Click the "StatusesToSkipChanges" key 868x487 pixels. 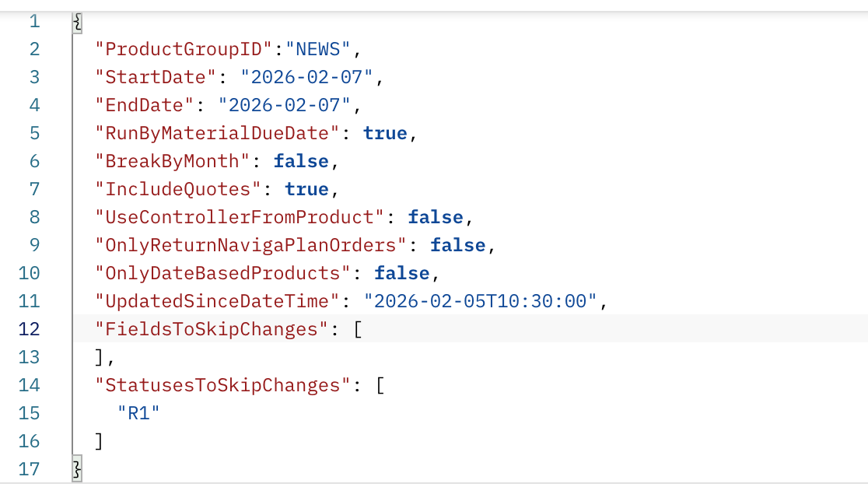[218, 385]
